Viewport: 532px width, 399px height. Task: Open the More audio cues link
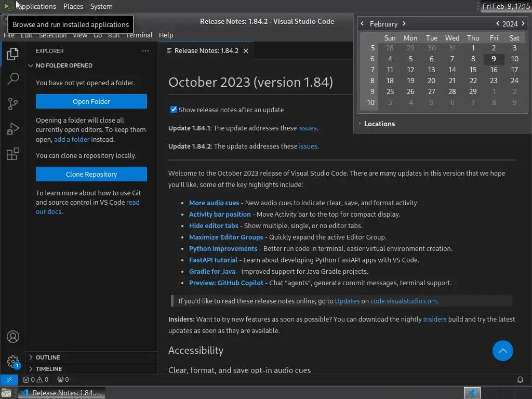tap(214, 203)
